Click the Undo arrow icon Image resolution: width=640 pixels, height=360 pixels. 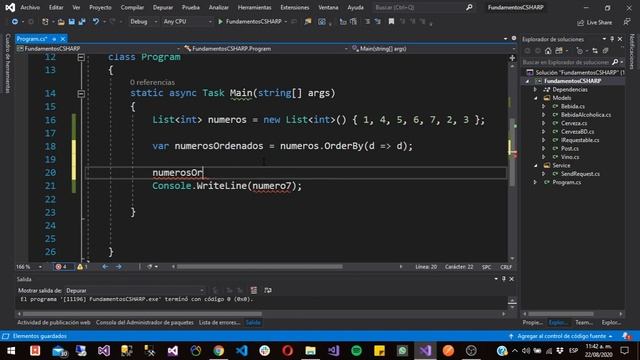(x=96, y=22)
